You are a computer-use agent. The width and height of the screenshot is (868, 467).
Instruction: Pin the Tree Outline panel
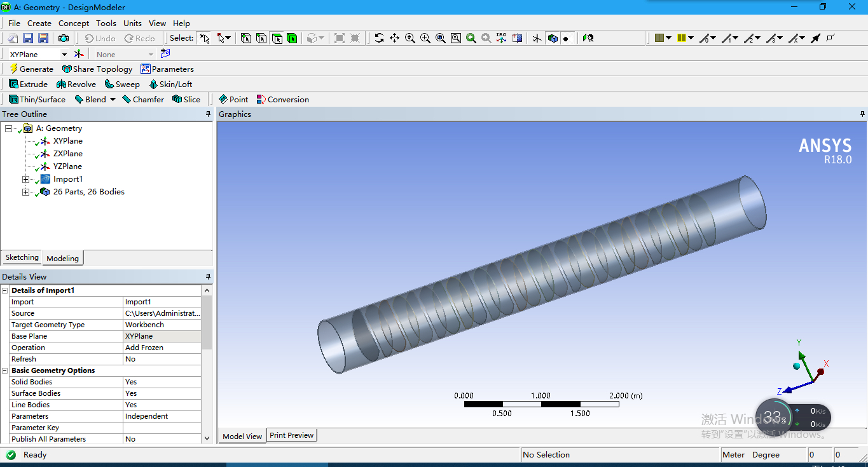(208, 114)
